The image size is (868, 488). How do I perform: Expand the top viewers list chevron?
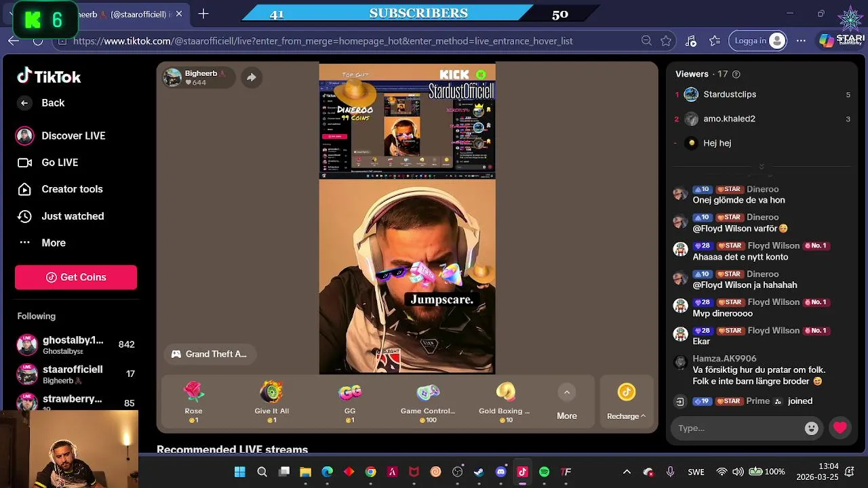tap(761, 167)
